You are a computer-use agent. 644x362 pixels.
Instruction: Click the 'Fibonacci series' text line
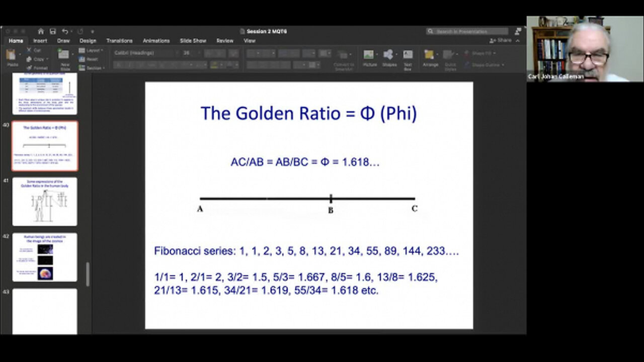point(306,251)
